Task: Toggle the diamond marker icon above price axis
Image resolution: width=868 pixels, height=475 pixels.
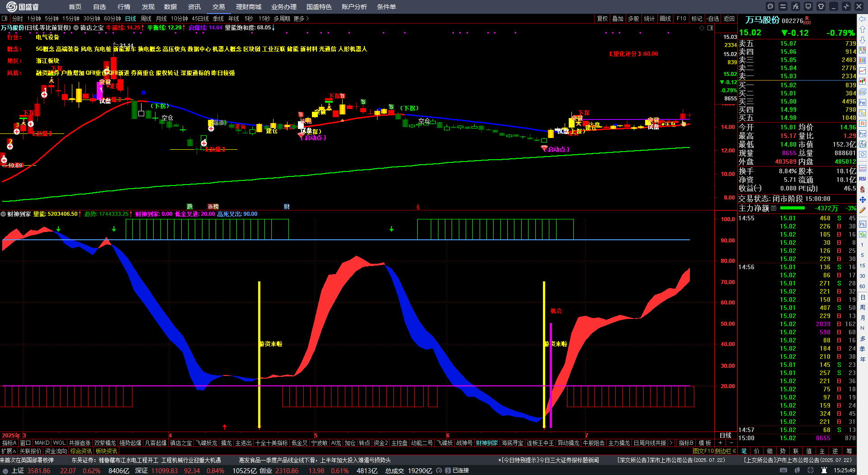Action: [702, 28]
